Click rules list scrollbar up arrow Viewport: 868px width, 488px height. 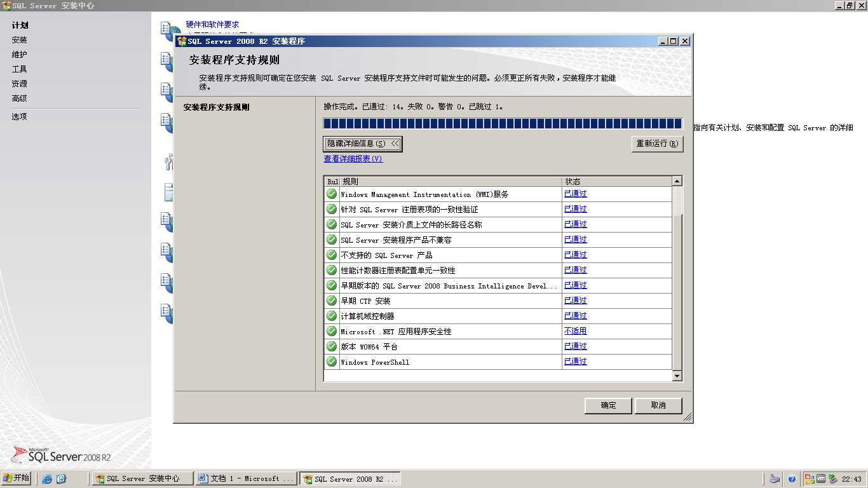(677, 181)
